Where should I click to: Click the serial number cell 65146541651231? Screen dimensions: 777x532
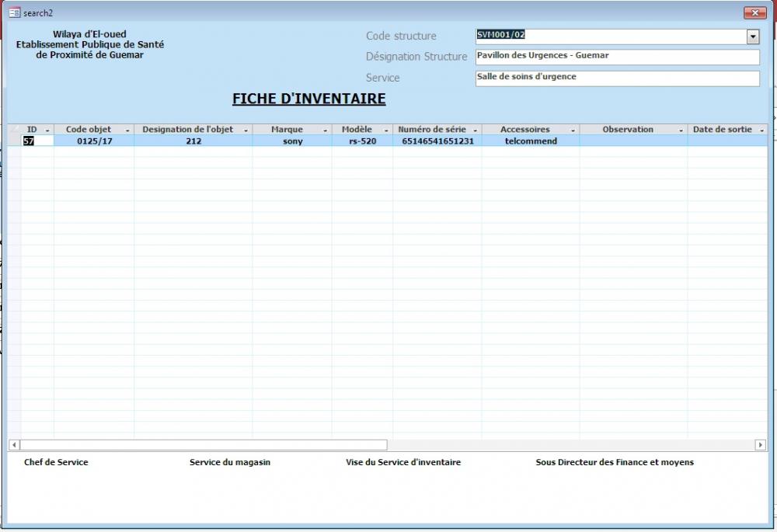tap(437, 141)
